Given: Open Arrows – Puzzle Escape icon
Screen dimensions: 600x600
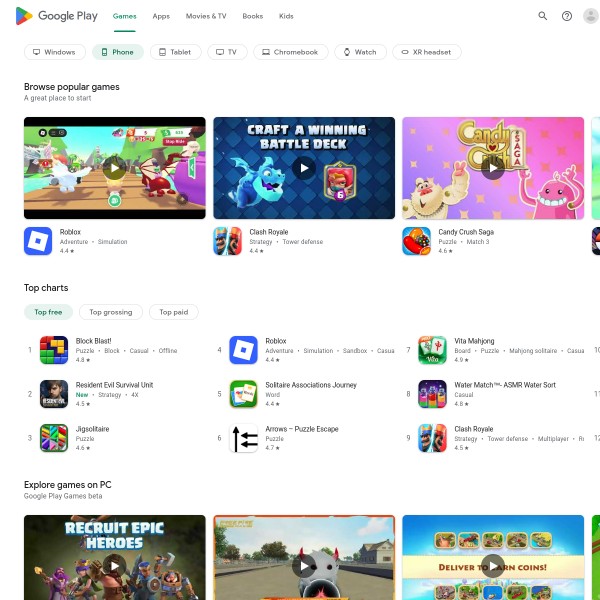Looking at the screenshot, I should (243, 438).
